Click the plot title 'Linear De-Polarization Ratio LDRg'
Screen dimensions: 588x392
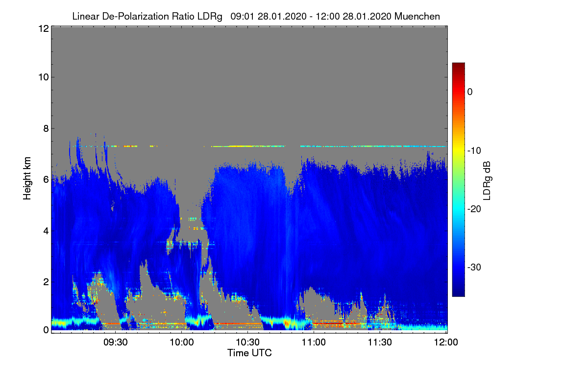point(147,16)
